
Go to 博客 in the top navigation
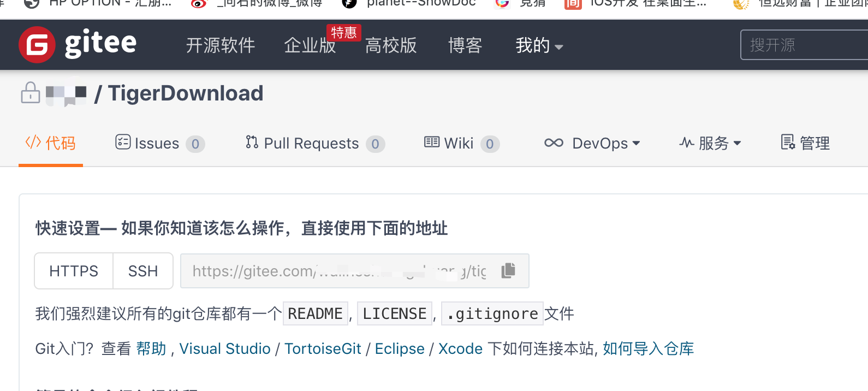(465, 45)
